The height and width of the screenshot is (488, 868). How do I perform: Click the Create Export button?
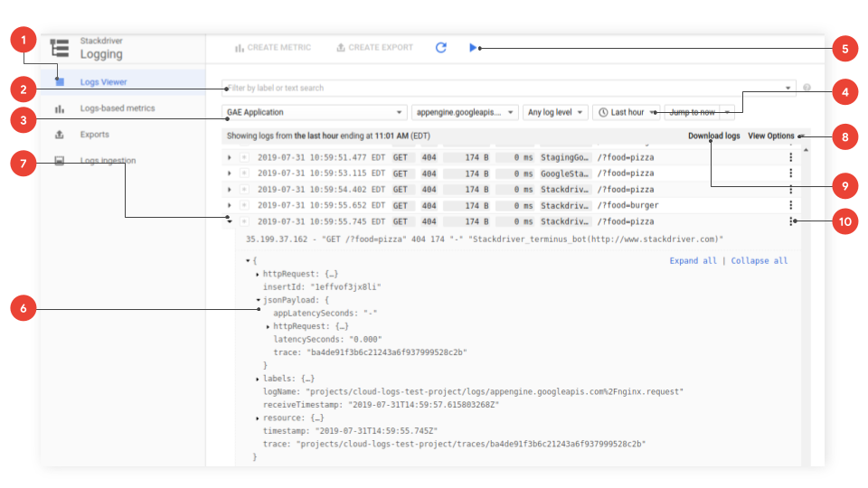(x=374, y=48)
